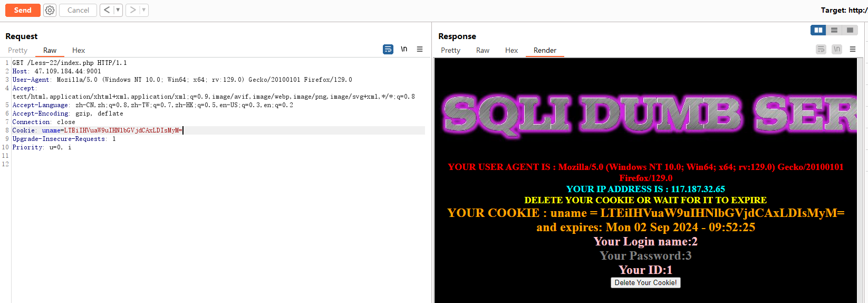
Task: Select combined single-pane layout icon
Action: click(x=850, y=30)
